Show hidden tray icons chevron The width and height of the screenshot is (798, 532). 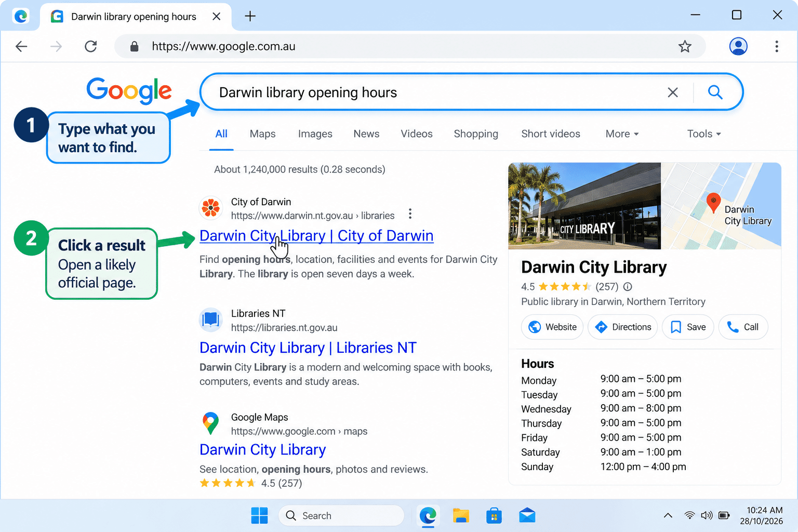click(668, 515)
